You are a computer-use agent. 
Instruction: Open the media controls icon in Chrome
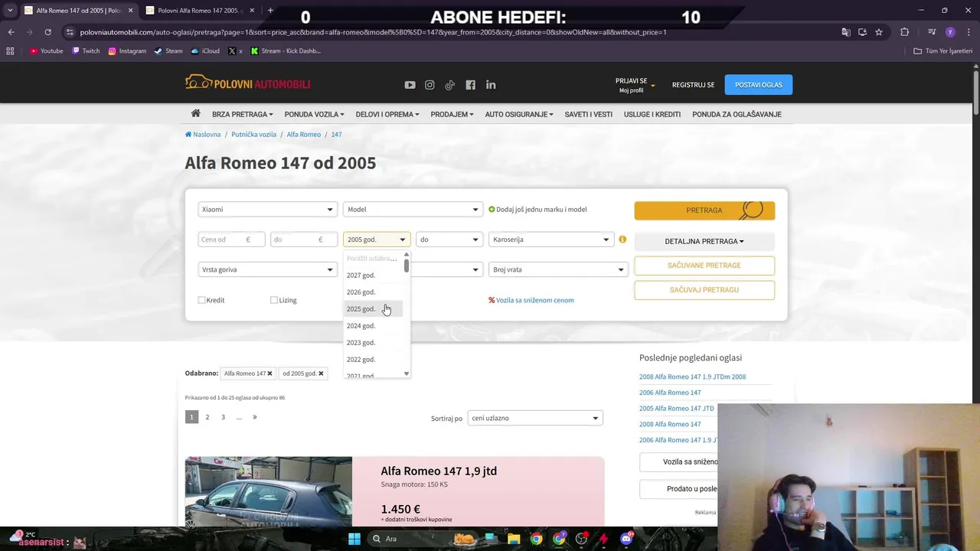coord(932,32)
